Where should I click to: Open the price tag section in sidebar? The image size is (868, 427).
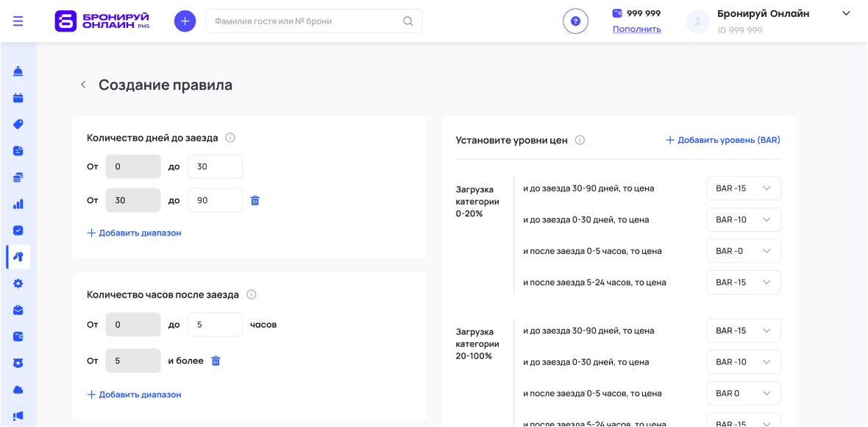click(18, 124)
